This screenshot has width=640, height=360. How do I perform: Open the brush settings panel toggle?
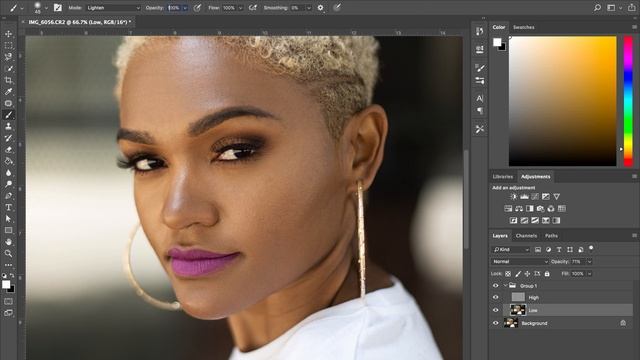tap(58, 7)
